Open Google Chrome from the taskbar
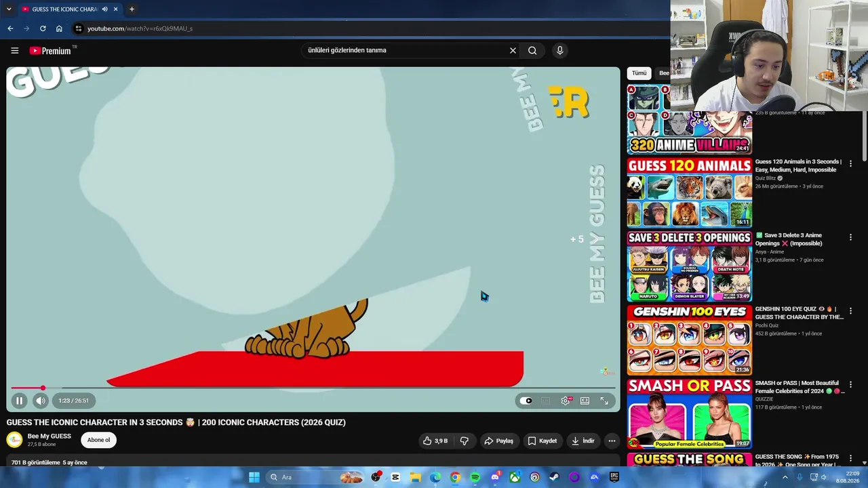Screen dimensions: 868x488 tap(455, 477)
